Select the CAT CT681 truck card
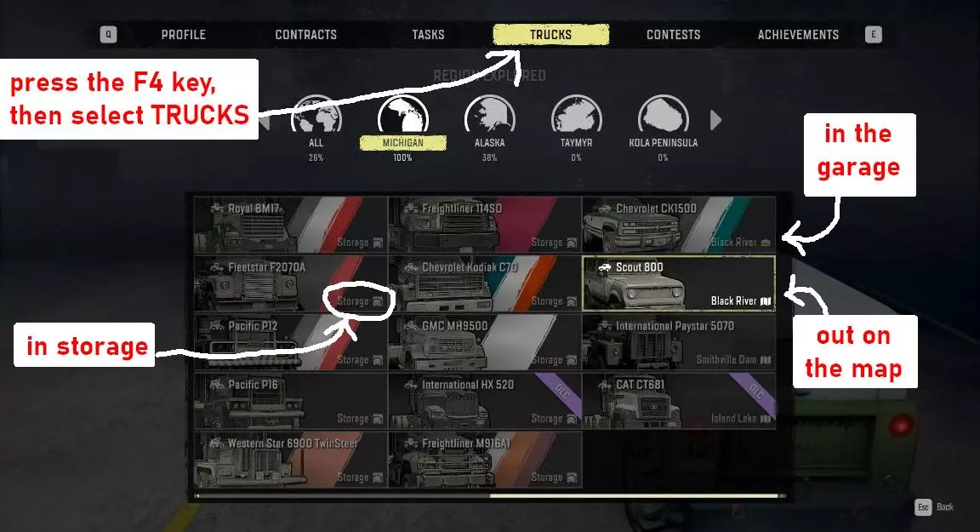 679,401
